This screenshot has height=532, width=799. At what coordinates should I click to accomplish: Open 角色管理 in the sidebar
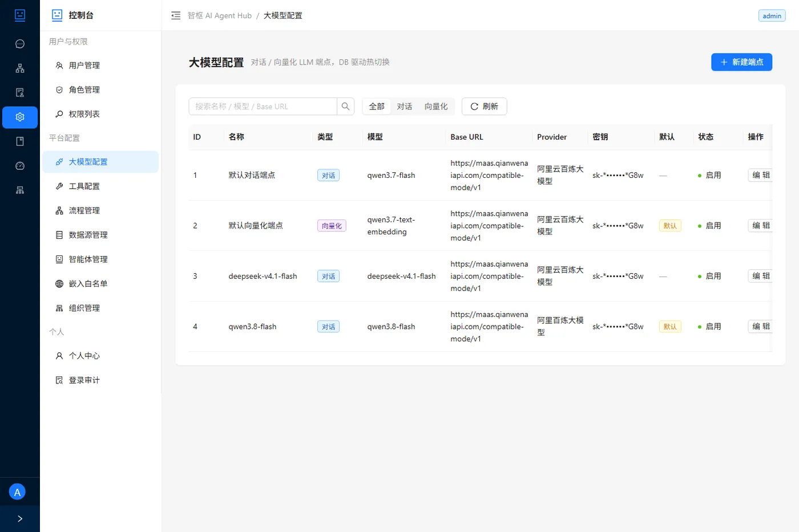[100, 90]
